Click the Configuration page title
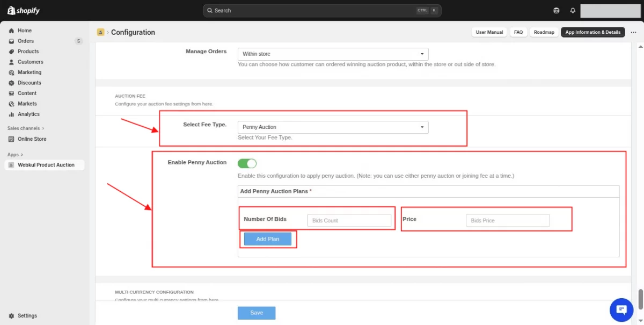This screenshot has width=644, height=325. 133,32
